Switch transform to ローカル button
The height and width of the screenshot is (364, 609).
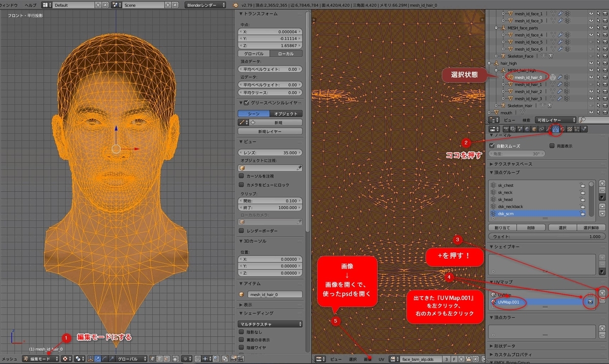coord(286,53)
